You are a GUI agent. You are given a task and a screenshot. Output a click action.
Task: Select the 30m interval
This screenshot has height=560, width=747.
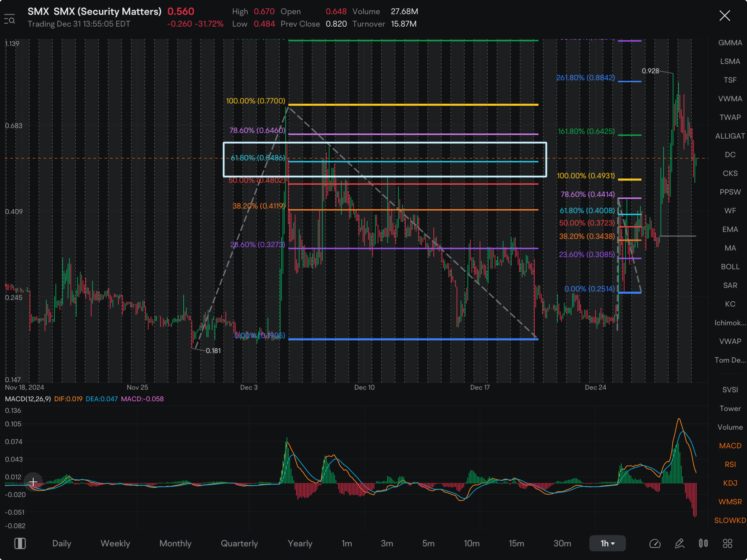(x=562, y=543)
